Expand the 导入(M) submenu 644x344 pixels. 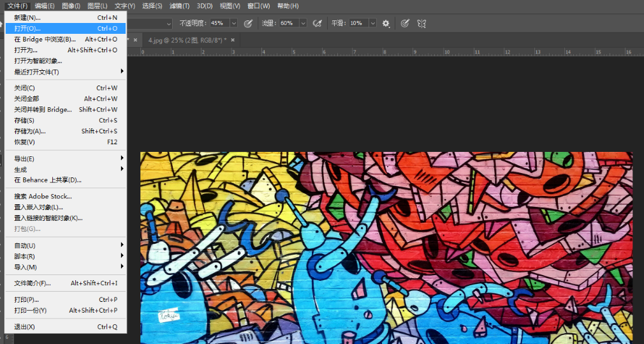point(122,267)
